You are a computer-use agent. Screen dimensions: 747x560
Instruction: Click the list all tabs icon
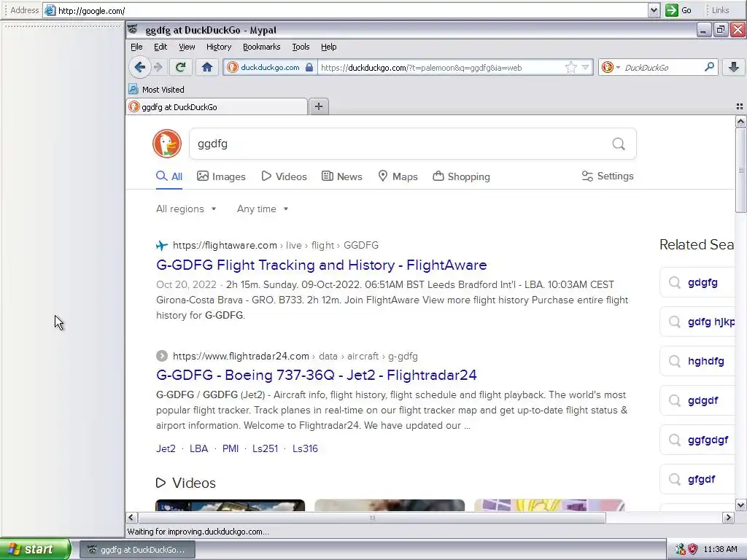point(740,106)
